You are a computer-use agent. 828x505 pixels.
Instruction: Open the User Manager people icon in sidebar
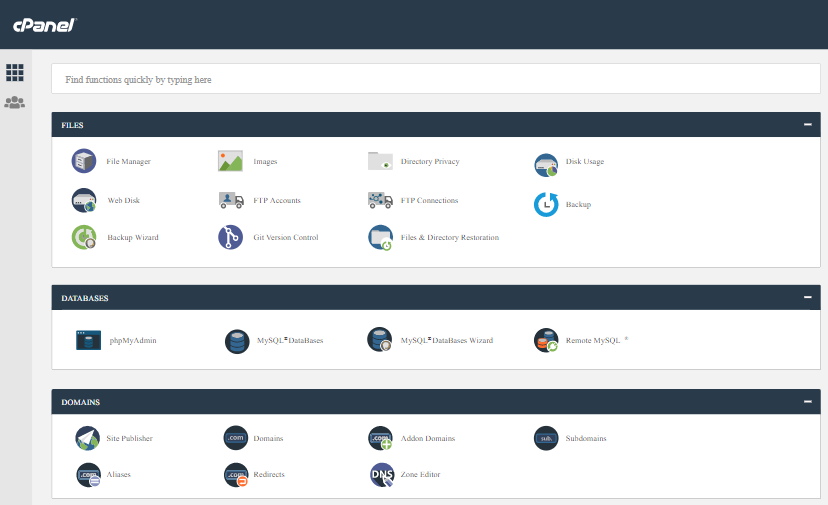point(15,102)
